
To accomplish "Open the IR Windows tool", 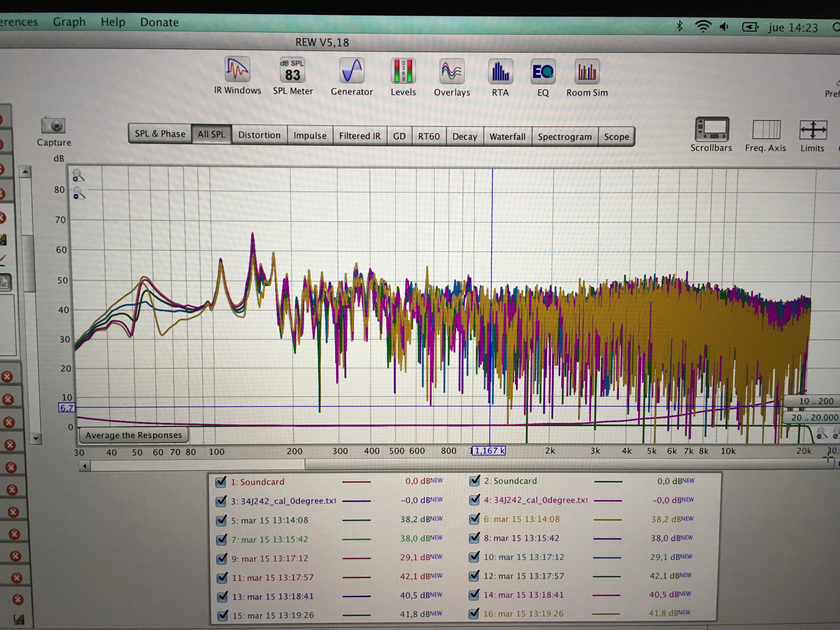I will click(237, 70).
